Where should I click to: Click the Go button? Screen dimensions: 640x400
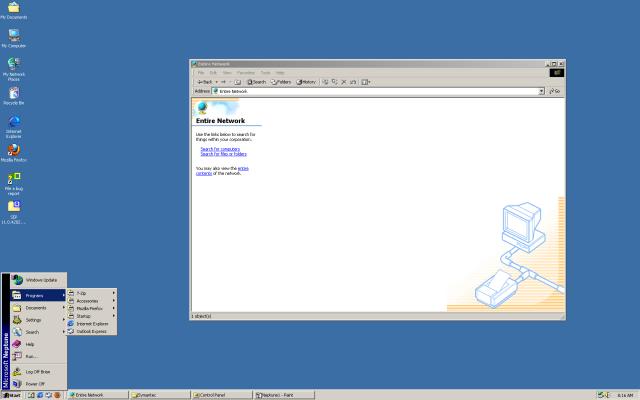pyautogui.click(x=555, y=91)
